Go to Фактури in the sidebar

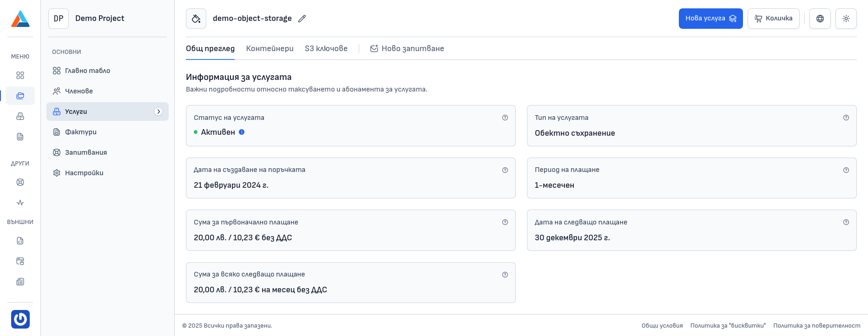coord(81,132)
